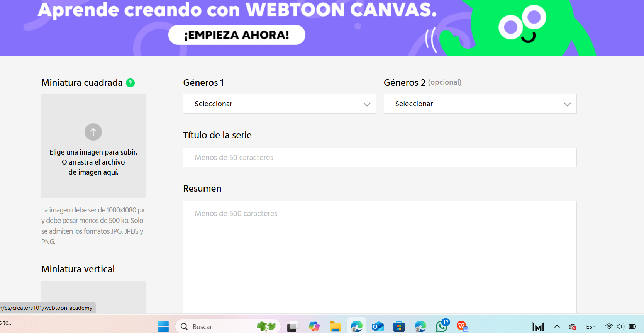Open WPS Office from the taskbar
This screenshot has width=644, height=333.
(462, 326)
